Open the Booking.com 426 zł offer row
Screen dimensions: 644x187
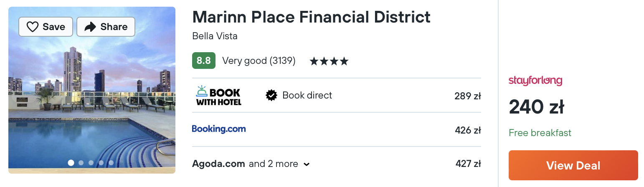click(337, 130)
